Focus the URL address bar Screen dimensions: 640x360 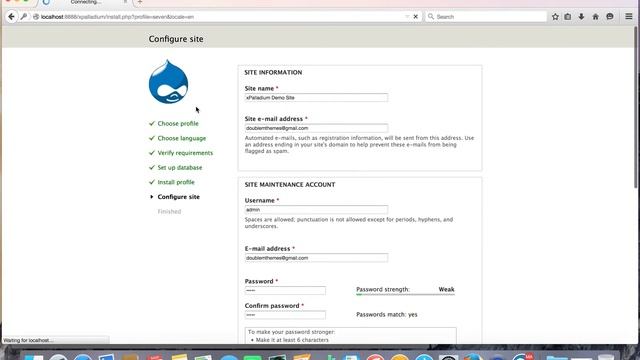click(x=220, y=17)
